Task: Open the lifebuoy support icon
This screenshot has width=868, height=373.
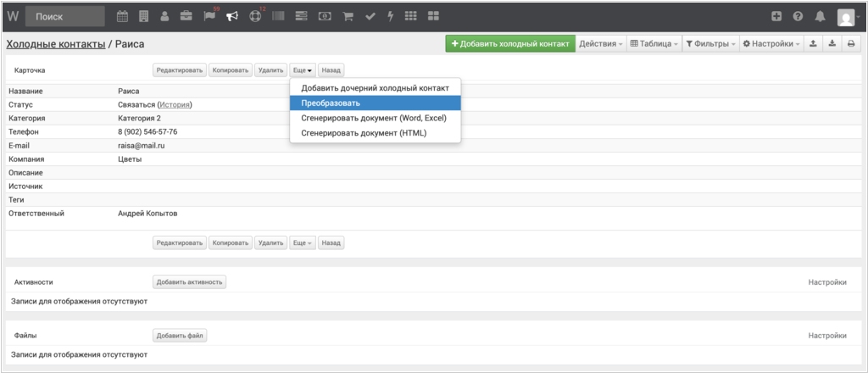Action: (254, 16)
